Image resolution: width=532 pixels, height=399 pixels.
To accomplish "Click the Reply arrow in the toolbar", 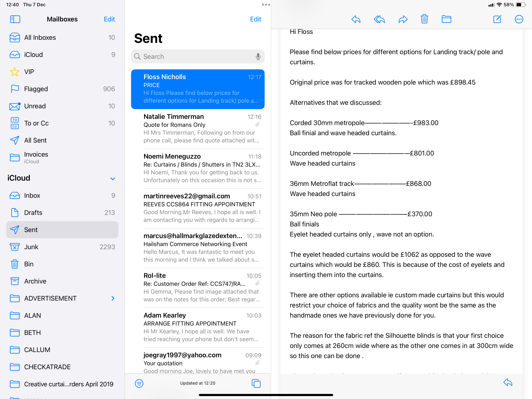I will point(356,19).
